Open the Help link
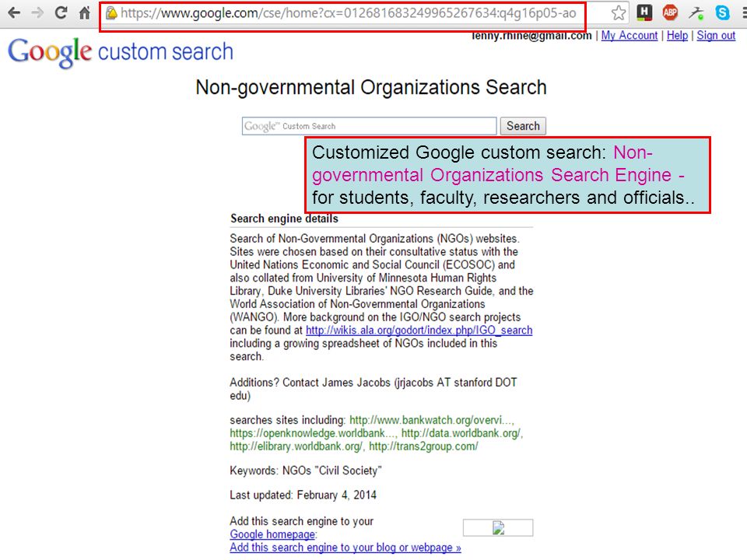Viewport: 747px width, 560px height. click(677, 36)
